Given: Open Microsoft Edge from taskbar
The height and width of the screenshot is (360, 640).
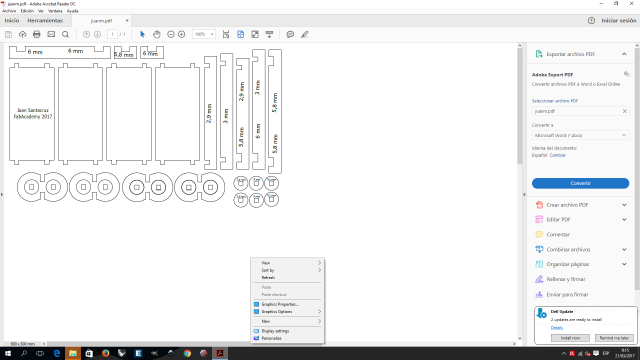Looking at the screenshot, I should click(x=56, y=353).
